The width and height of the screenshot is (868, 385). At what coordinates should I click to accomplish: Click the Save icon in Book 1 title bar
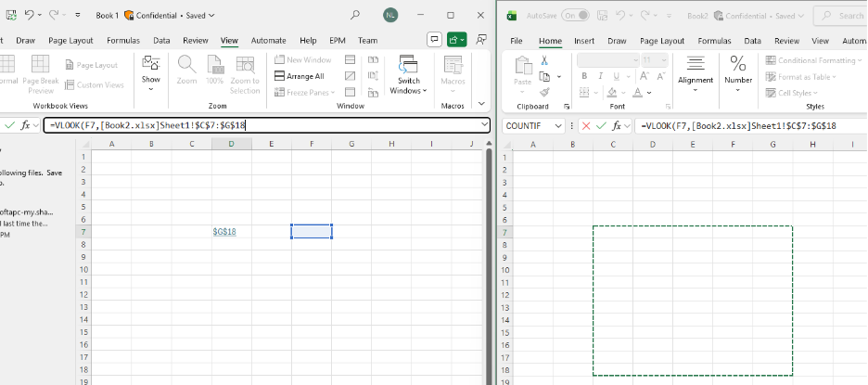(10, 15)
